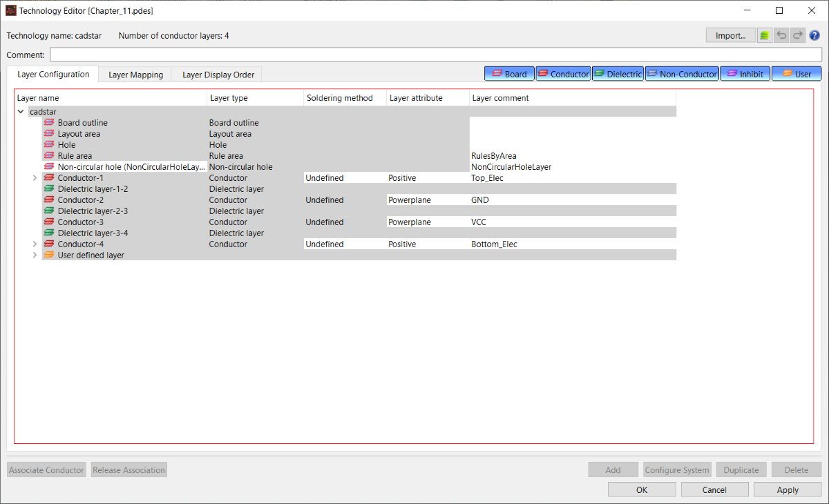Click the Layer attribute column header
829x504 pixels.
[x=428, y=98]
